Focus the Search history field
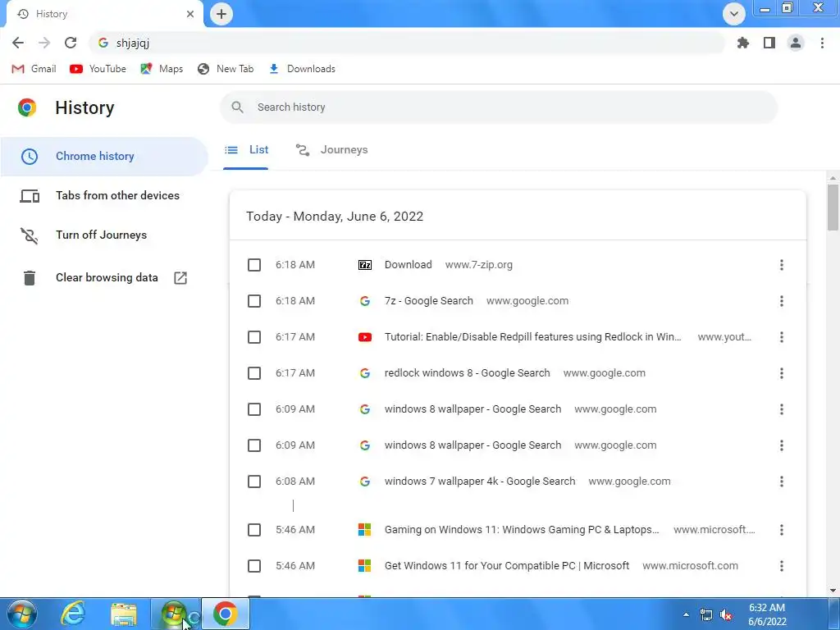 (498, 107)
